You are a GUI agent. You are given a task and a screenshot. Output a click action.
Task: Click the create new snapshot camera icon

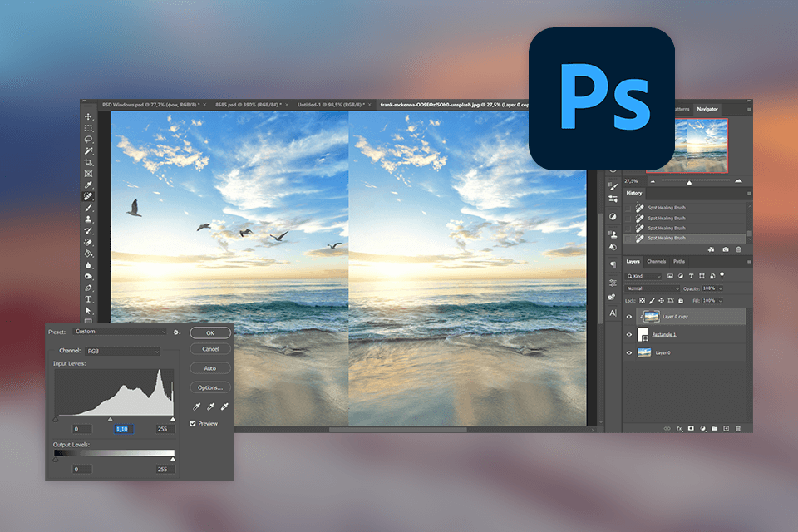click(725, 249)
